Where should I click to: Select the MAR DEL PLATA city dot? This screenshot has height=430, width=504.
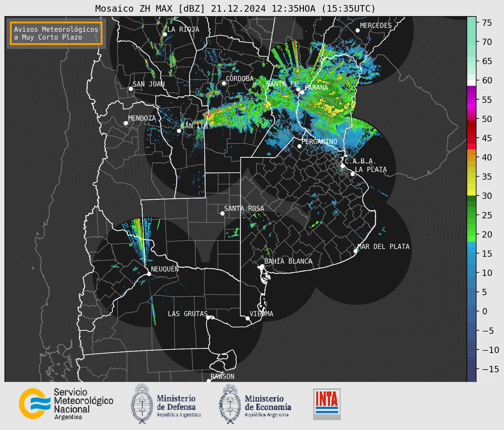pyautogui.click(x=355, y=251)
